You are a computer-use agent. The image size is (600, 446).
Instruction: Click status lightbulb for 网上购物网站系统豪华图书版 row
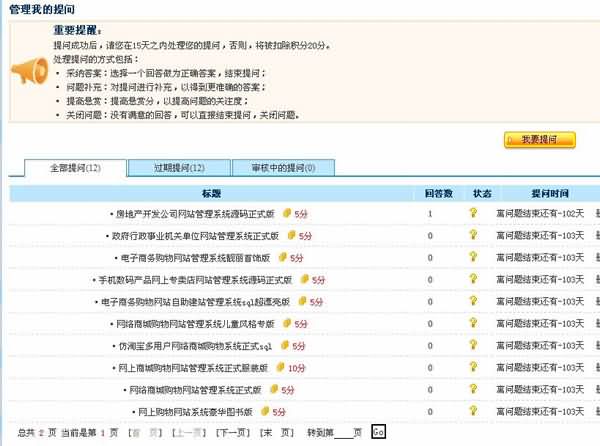[473, 411]
